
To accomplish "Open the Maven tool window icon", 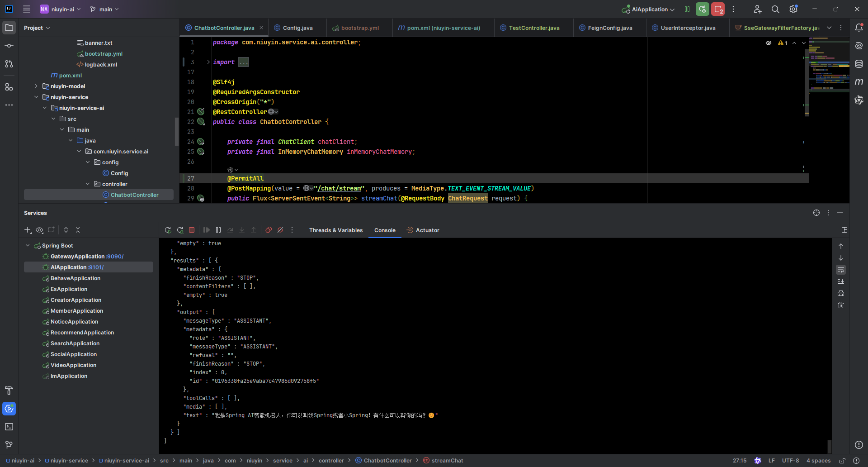I will pyautogui.click(x=859, y=82).
